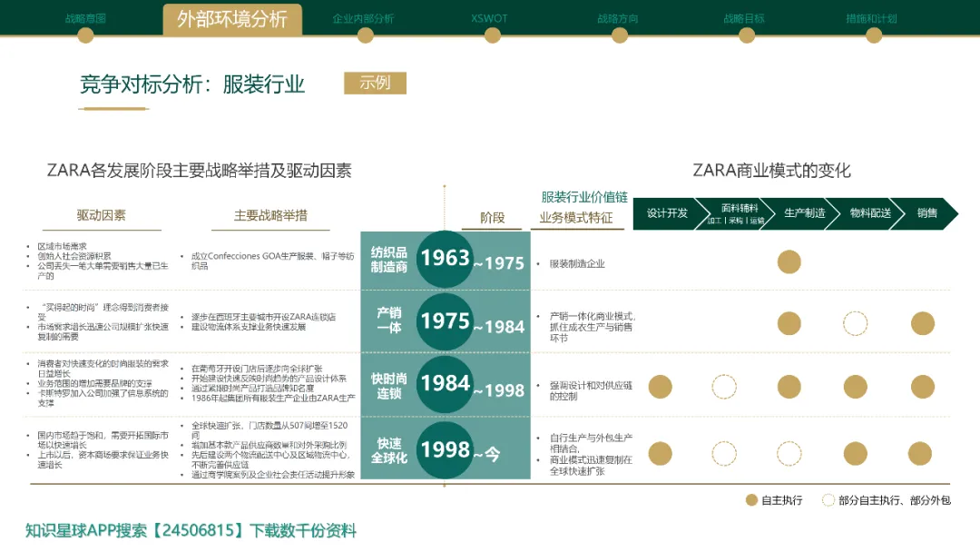Click the 生产制造 dashed circle in 1998 row
The width and height of the screenshot is (980, 552).
coord(789,454)
